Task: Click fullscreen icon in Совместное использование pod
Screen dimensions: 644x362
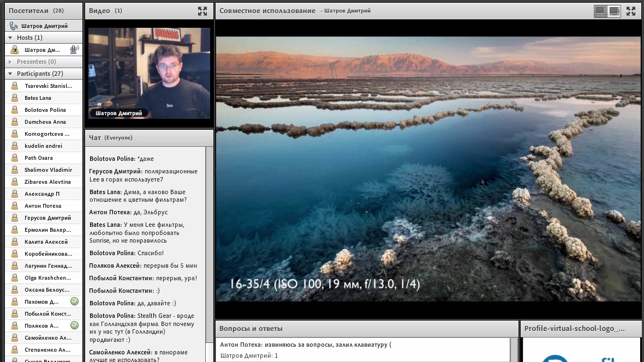Action: pyautogui.click(x=631, y=11)
